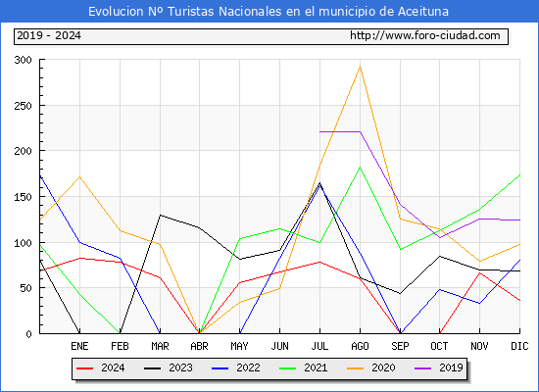Click the OCT month axis label

click(439, 346)
